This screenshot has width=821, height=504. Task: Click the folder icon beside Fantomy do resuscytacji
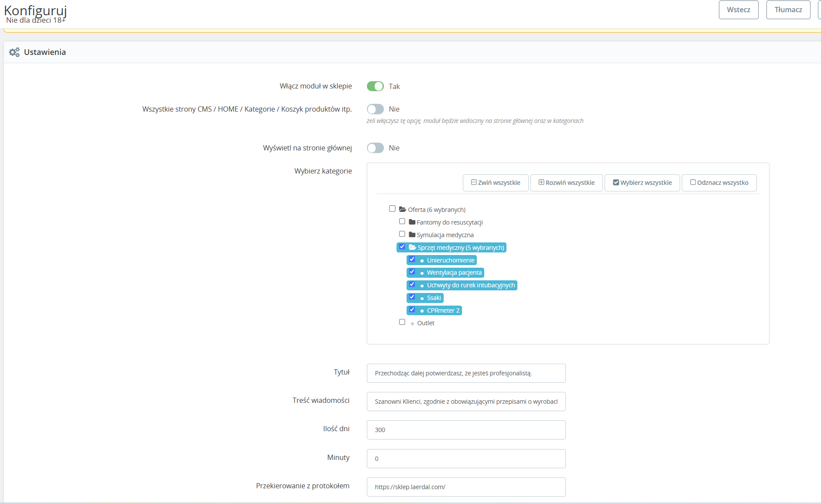[412, 222]
